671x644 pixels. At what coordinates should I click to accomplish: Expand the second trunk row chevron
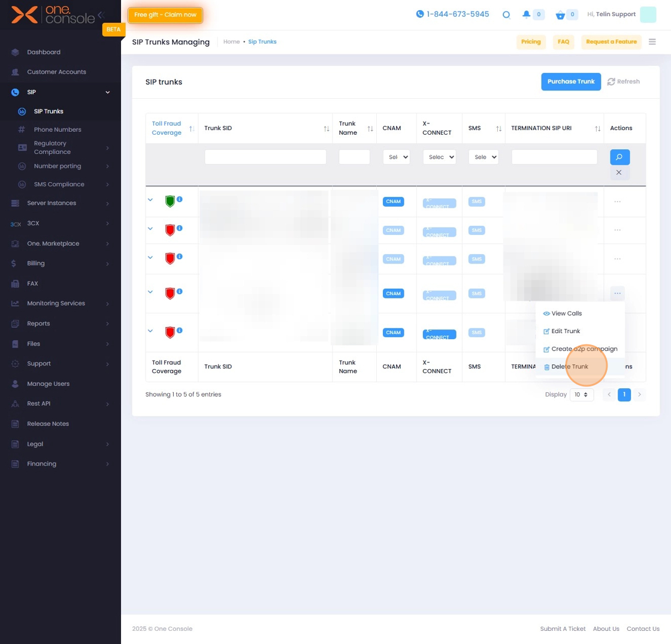coord(150,228)
